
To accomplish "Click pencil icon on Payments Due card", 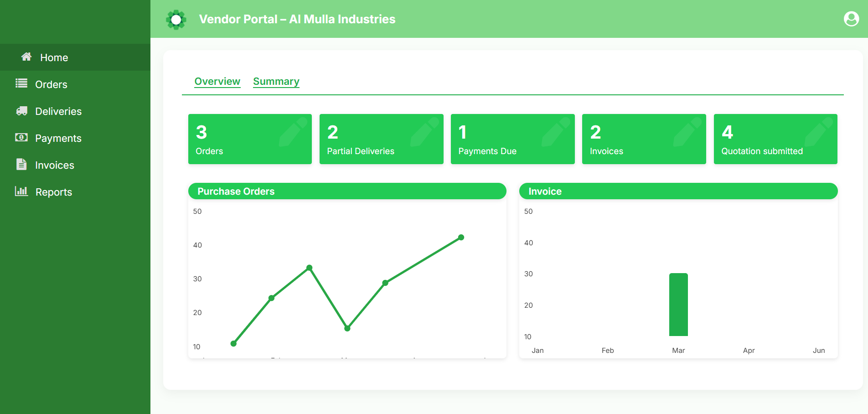I will point(556,132).
